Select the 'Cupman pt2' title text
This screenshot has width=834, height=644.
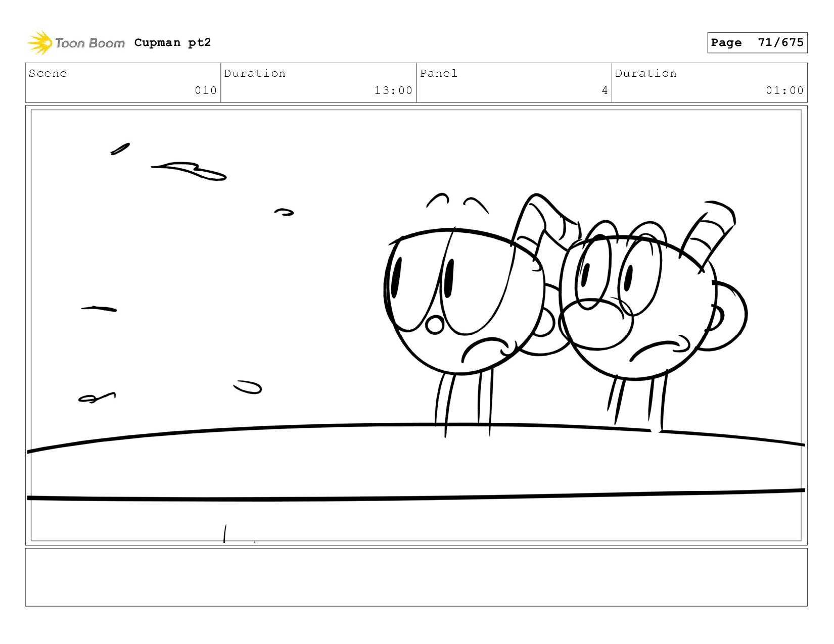coord(172,42)
